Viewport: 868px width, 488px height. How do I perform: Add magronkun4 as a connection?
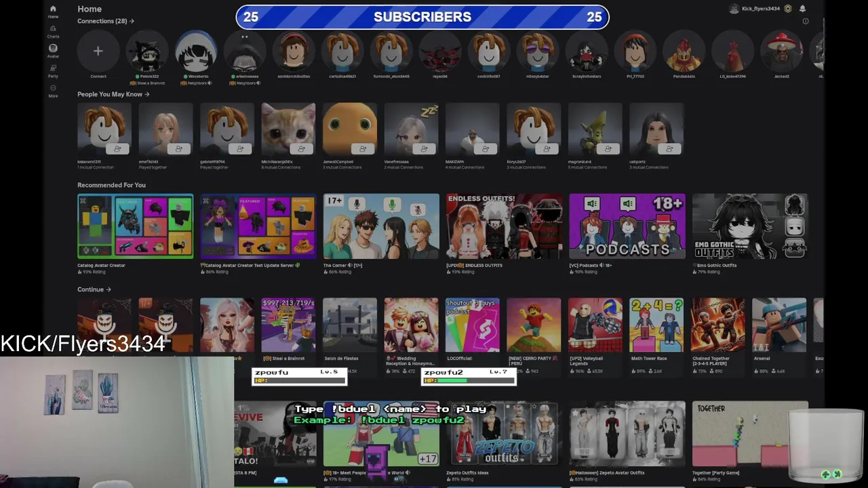608,148
